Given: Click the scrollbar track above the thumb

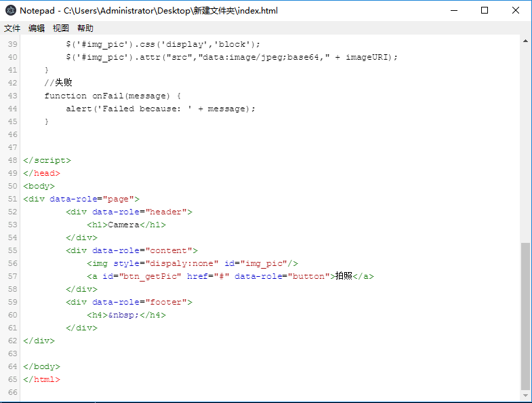Looking at the screenshot, I should [525, 144].
